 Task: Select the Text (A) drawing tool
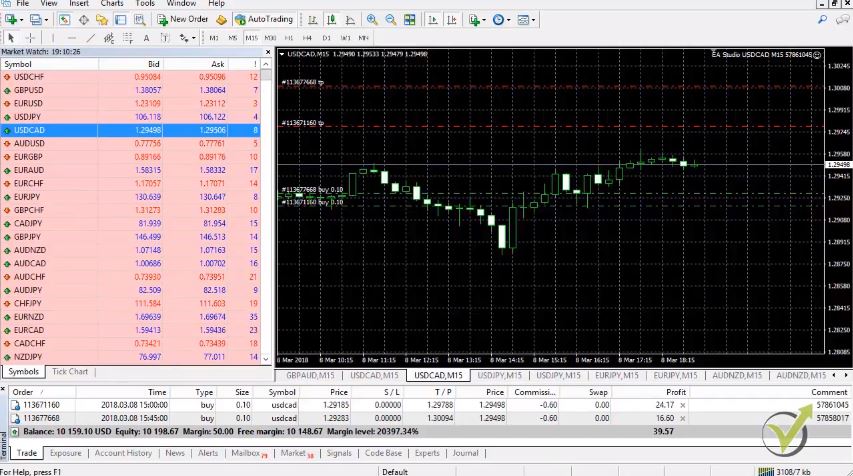146,38
